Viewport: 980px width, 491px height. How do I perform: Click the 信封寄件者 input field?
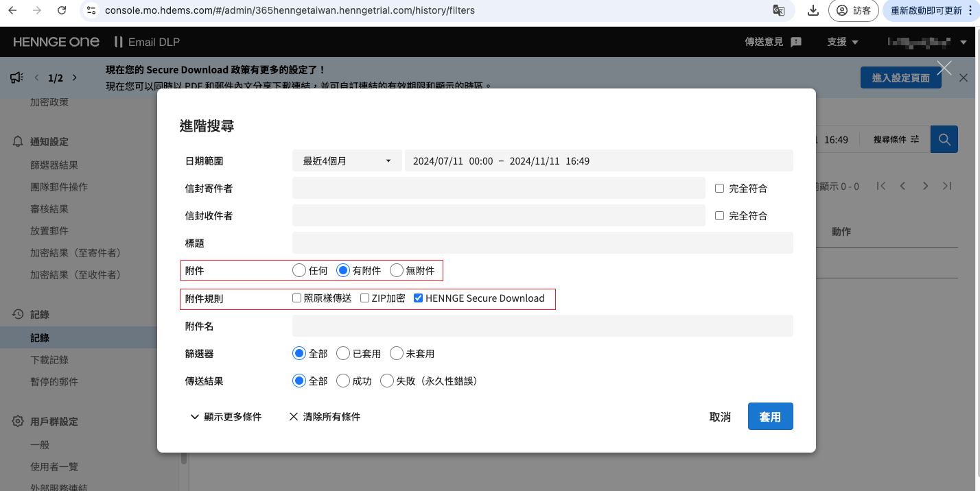(498, 188)
